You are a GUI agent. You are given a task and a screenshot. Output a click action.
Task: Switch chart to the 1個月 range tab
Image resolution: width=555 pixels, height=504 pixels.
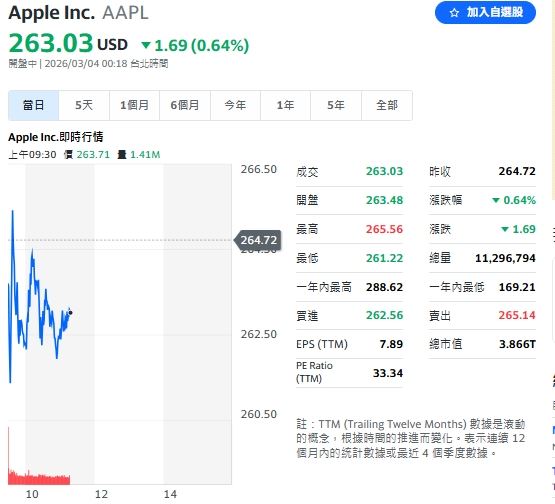pyautogui.click(x=135, y=105)
